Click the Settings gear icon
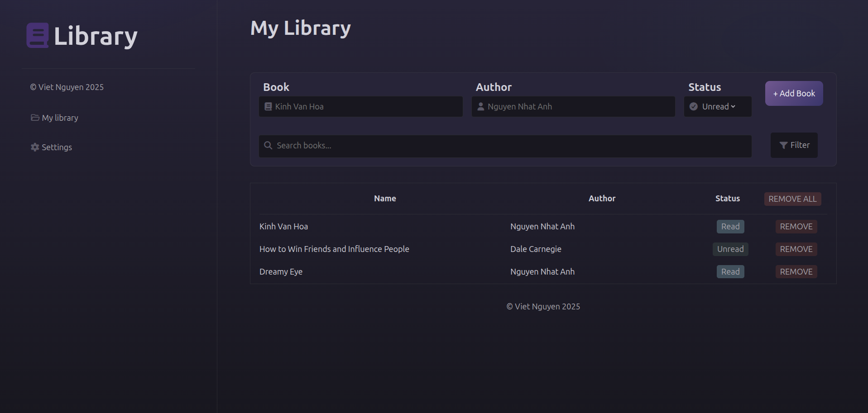 (35, 147)
